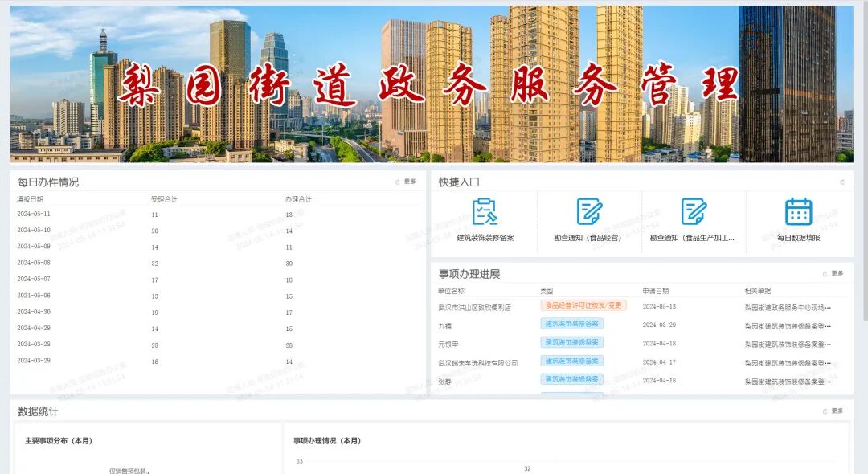Click 受理合计 value 20 for 2024-05-10
Viewport: 868px width, 474px height.
coord(155,231)
